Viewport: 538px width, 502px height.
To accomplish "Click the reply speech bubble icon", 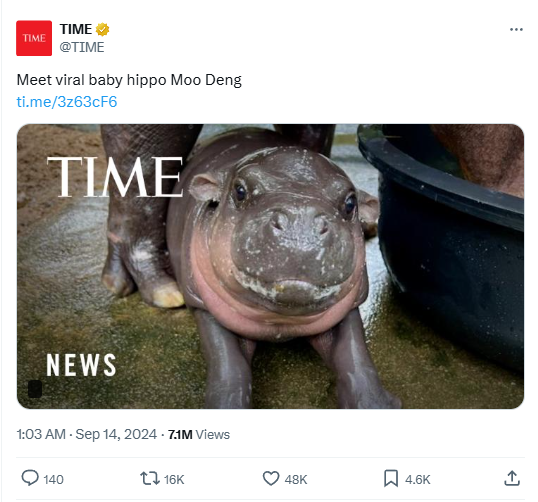I will point(30,478).
